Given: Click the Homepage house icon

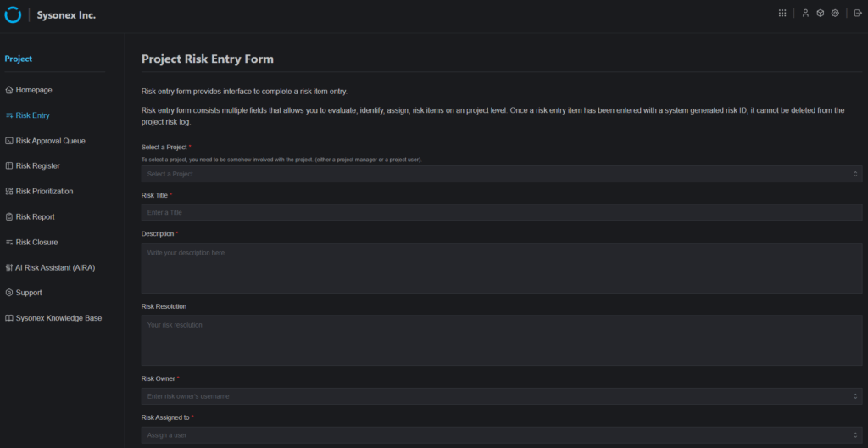Looking at the screenshot, I should pyautogui.click(x=8, y=90).
